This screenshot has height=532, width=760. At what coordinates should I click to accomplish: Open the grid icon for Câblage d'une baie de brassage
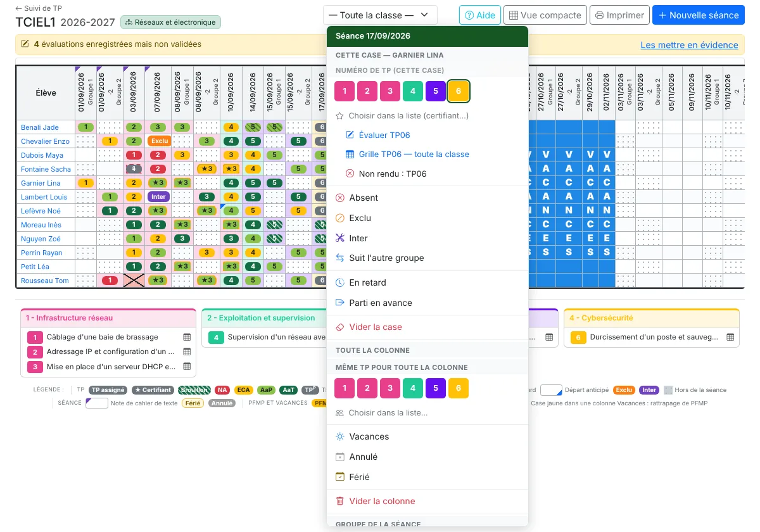click(187, 338)
